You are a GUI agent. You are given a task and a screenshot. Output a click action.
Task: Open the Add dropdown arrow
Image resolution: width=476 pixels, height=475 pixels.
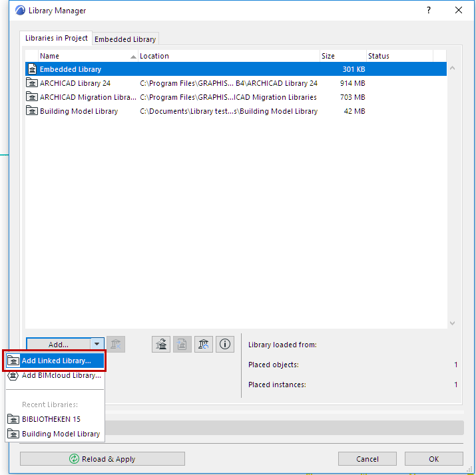[x=97, y=344]
